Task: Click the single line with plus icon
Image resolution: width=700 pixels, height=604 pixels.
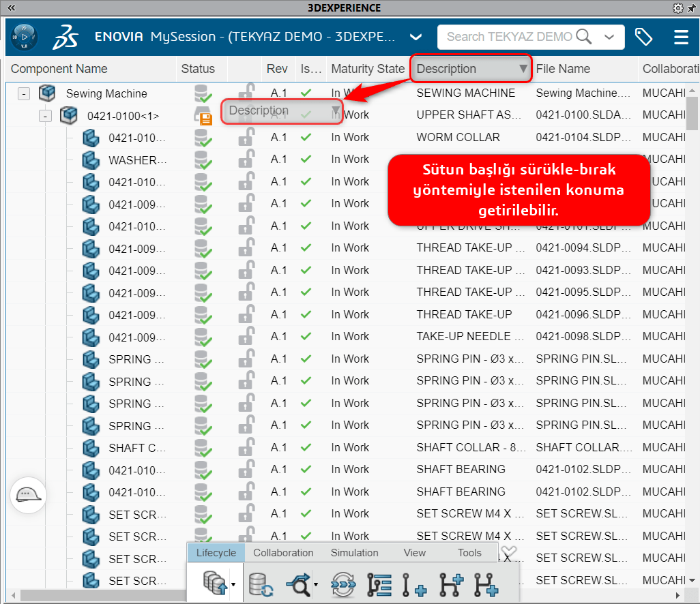Action: pyautogui.click(x=414, y=585)
